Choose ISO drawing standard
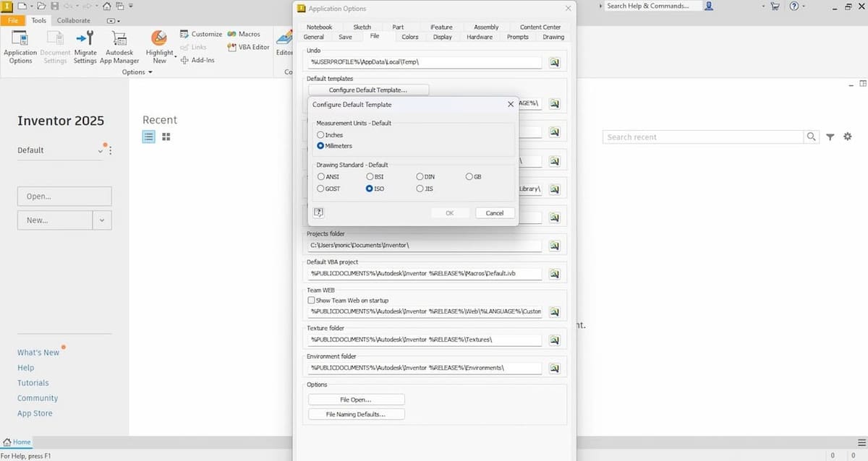 pos(375,189)
